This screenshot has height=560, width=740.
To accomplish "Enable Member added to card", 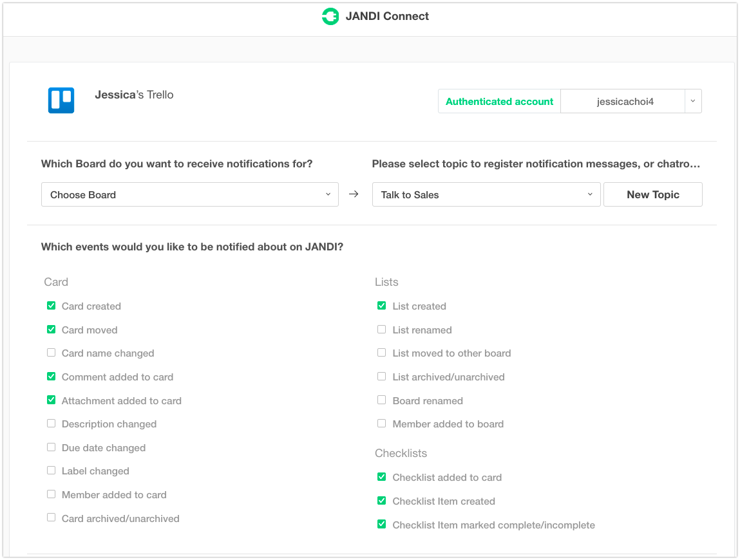I will tap(52, 494).
